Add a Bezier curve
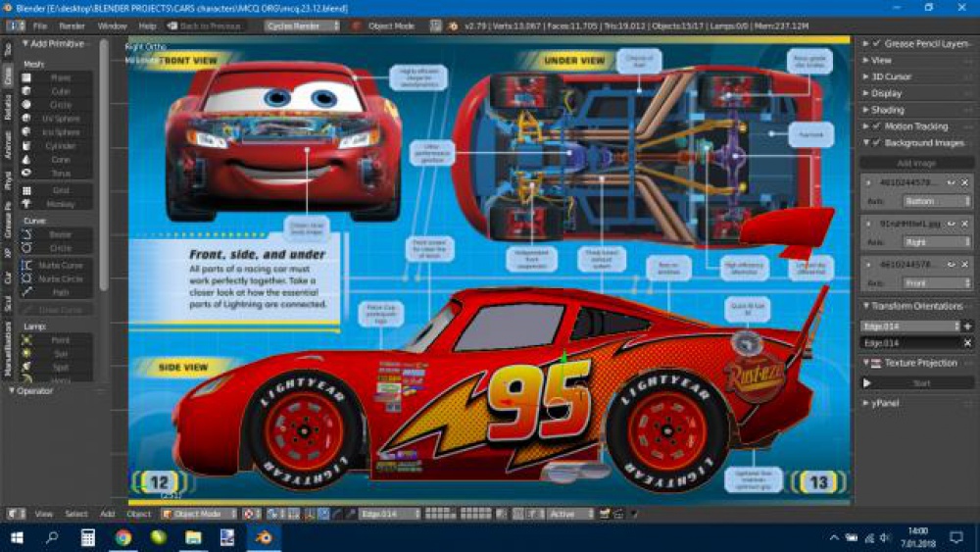The height and width of the screenshot is (552, 980). click(58, 234)
